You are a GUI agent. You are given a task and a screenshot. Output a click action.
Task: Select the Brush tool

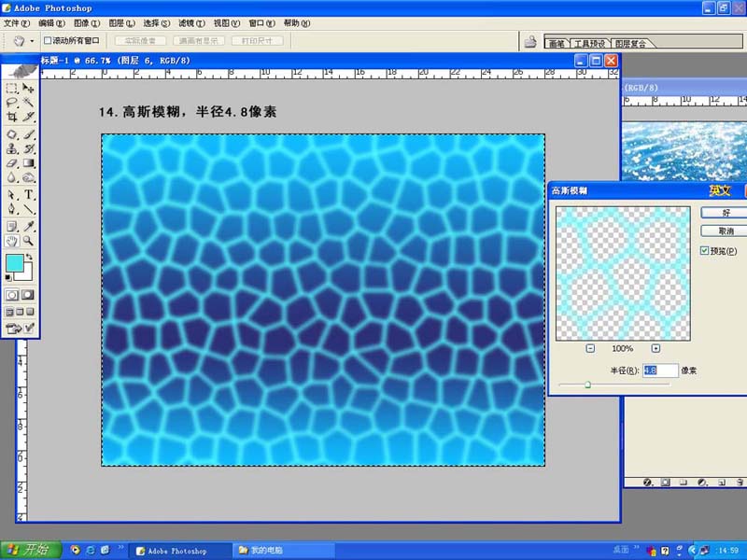[x=28, y=134]
